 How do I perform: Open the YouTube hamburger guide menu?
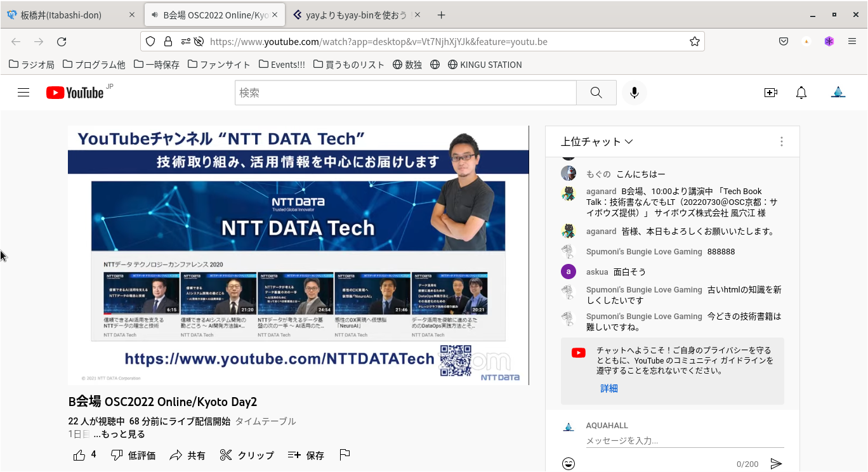click(23, 93)
